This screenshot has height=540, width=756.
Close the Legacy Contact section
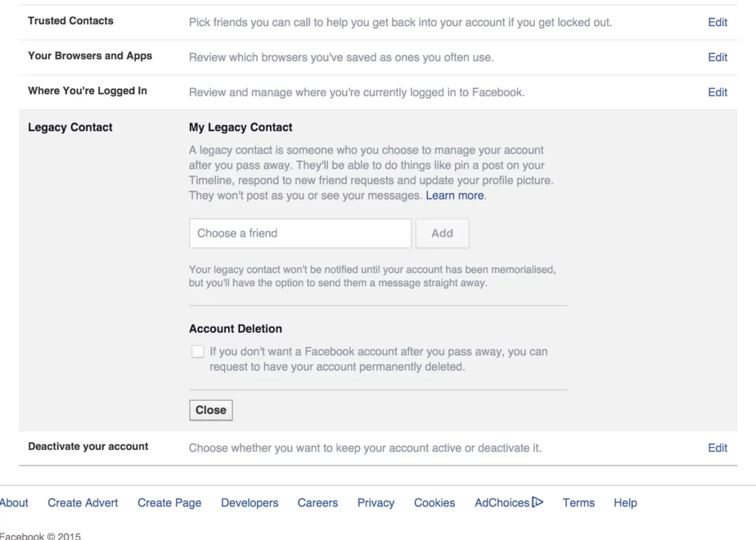211,410
